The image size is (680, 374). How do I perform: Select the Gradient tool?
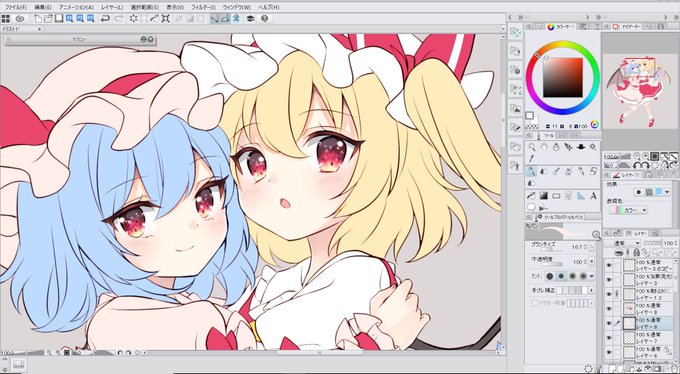544,196
